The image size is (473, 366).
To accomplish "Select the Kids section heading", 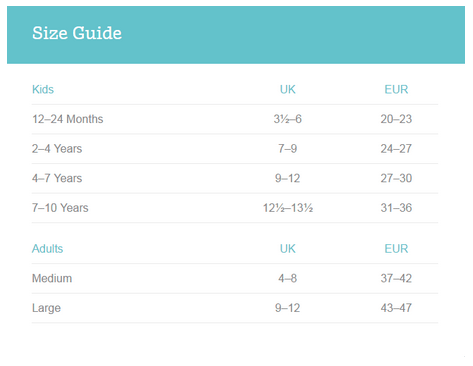I will click(43, 89).
